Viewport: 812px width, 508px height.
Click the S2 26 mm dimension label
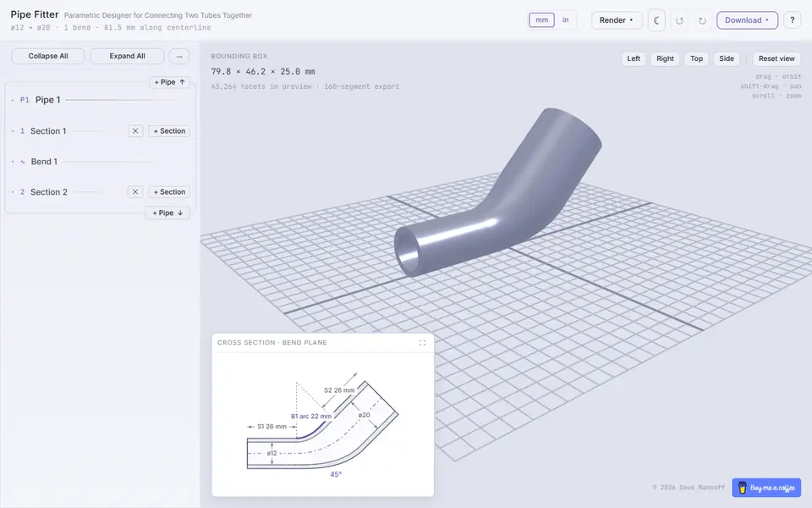point(339,390)
